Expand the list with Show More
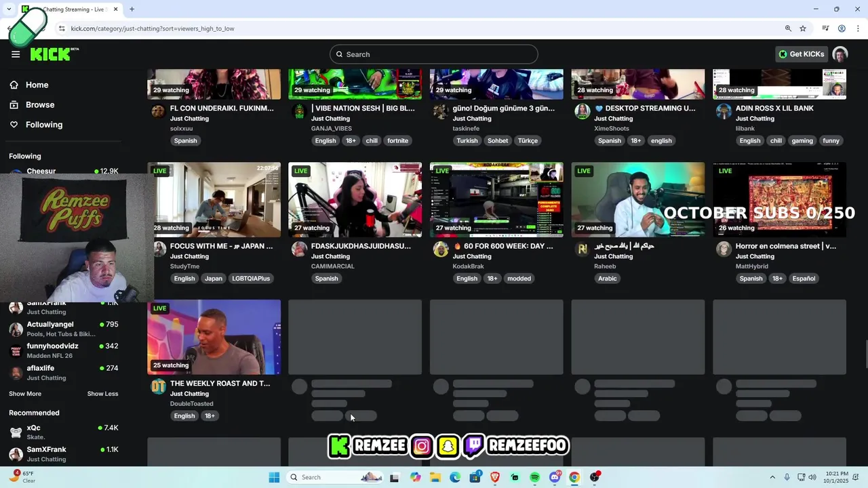Screen dimensions: 868x488 (25, 394)
